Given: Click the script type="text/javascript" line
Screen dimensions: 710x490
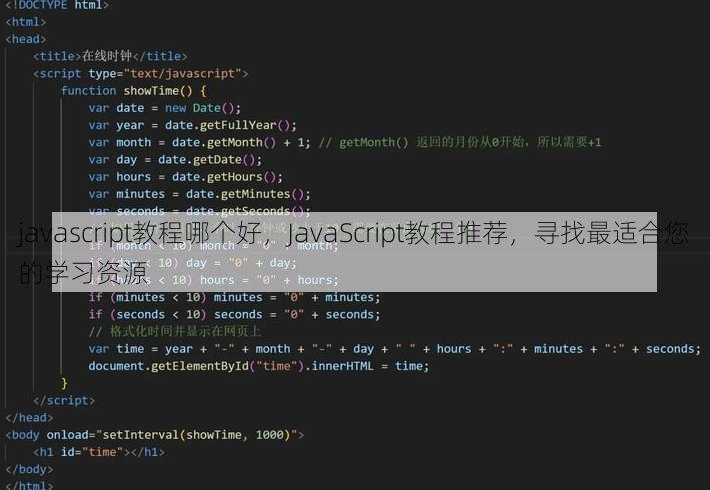Looking at the screenshot, I should (x=140, y=73).
